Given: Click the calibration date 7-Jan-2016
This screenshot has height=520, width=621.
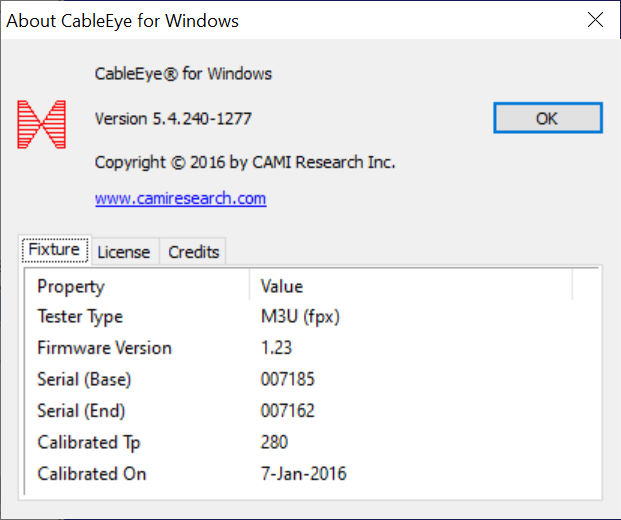Looking at the screenshot, I should click(x=304, y=473).
